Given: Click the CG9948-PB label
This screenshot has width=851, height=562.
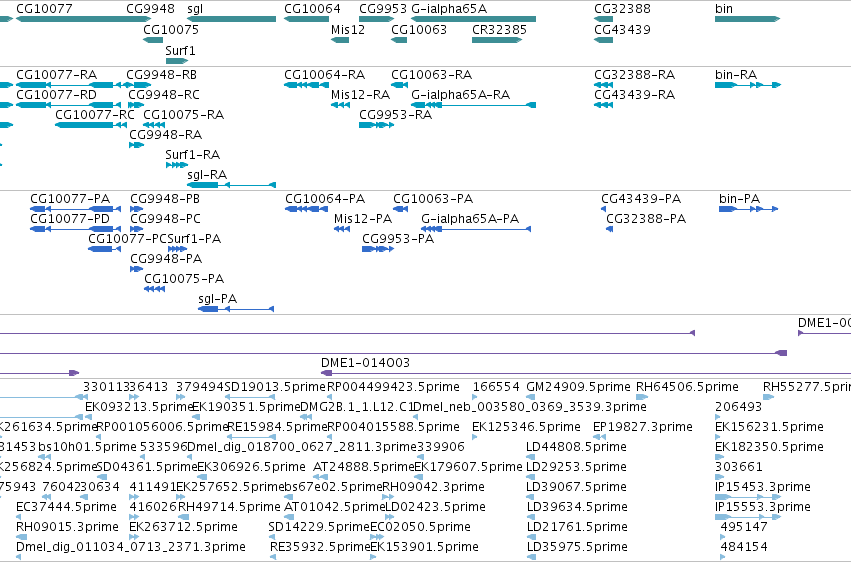Looking at the screenshot, I should [x=165, y=199].
